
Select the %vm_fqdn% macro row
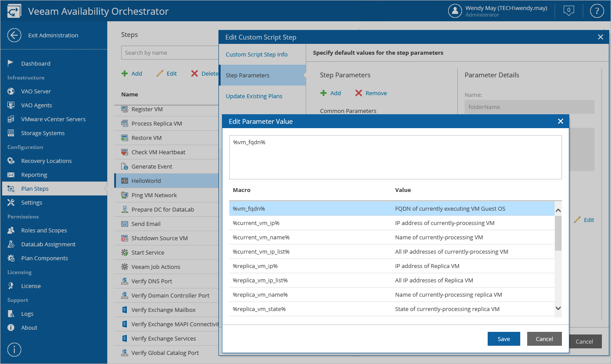click(x=392, y=208)
